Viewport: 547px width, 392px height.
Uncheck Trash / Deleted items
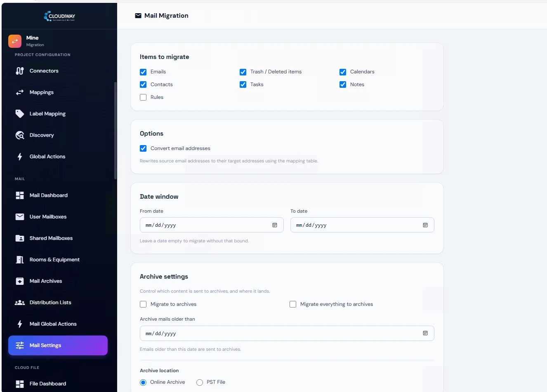[243, 72]
